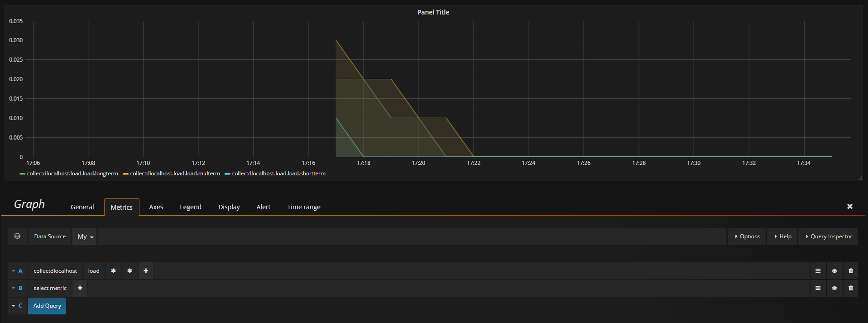Click the panel resize handle corner
The height and width of the screenshot is (323, 868).
tap(860, 178)
